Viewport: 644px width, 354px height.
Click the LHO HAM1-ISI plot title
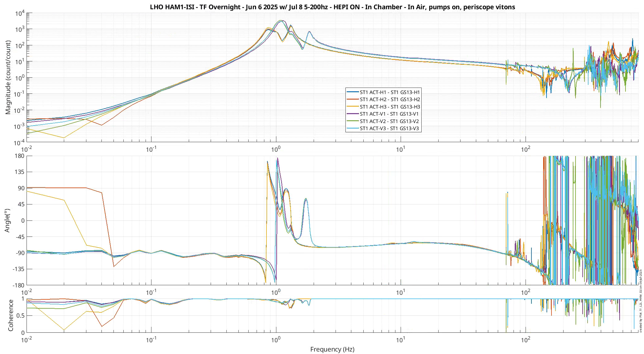(x=332, y=7)
